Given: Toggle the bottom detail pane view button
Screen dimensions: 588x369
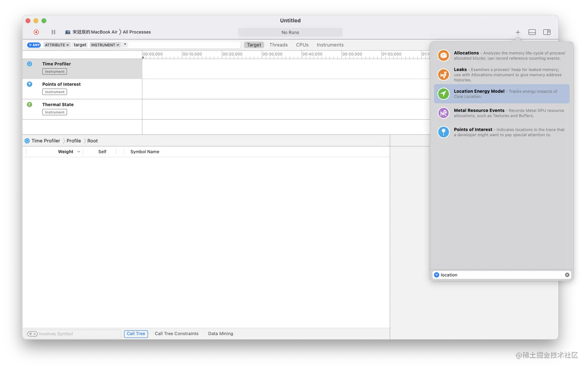Looking at the screenshot, I should tap(532, 32).
